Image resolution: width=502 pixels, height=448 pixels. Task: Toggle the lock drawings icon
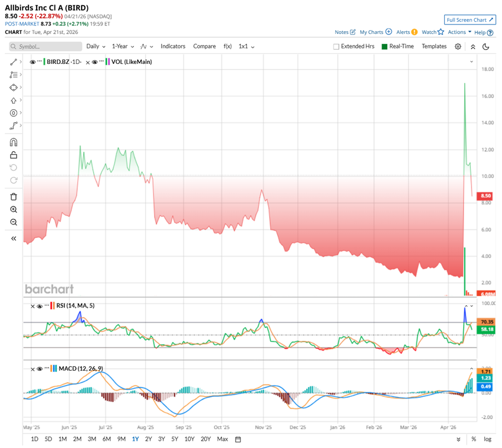13,155
